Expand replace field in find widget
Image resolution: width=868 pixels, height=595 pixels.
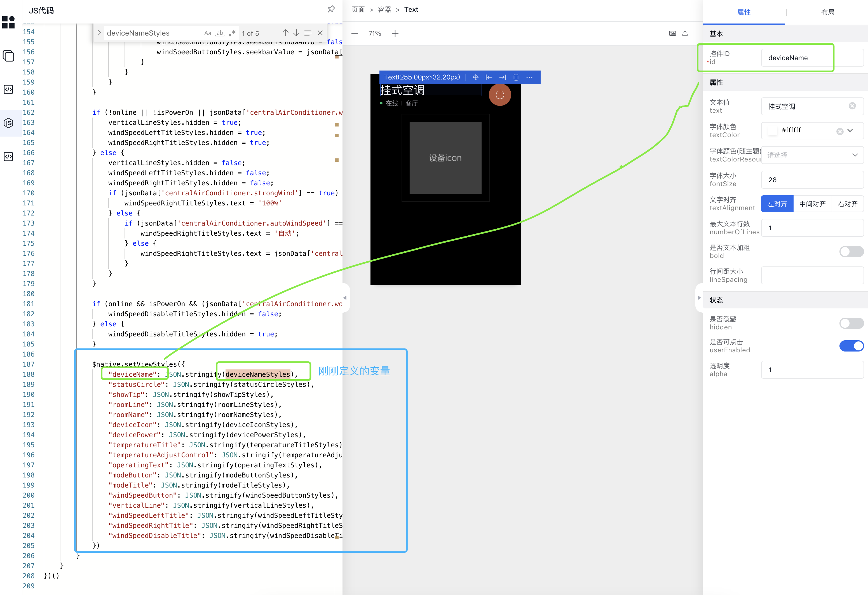coord(99,33)
